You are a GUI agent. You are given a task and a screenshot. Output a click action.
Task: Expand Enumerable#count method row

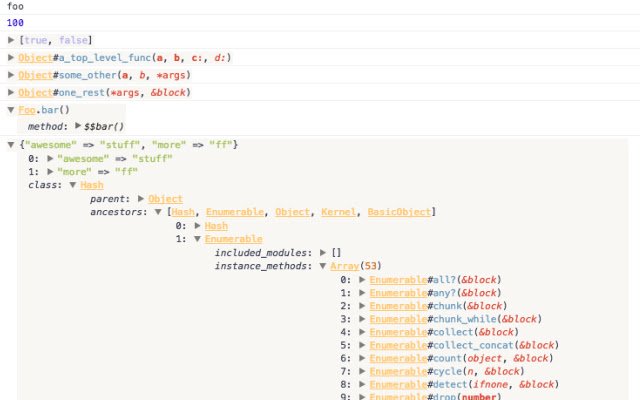362,358
